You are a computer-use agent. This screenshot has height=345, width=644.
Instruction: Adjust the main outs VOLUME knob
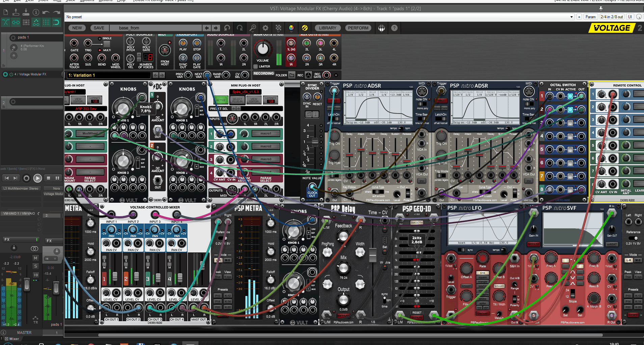(263, 49)
